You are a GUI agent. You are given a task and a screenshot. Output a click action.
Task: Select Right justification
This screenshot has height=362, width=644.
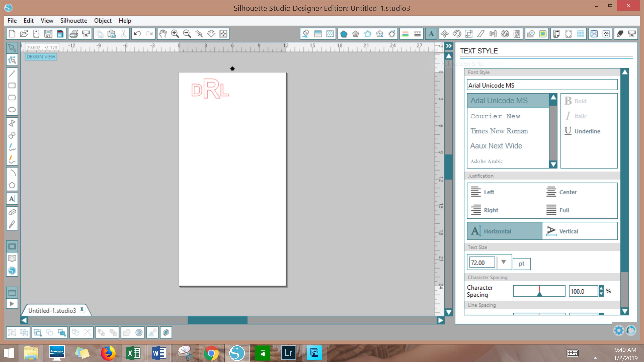click(484, 210)
